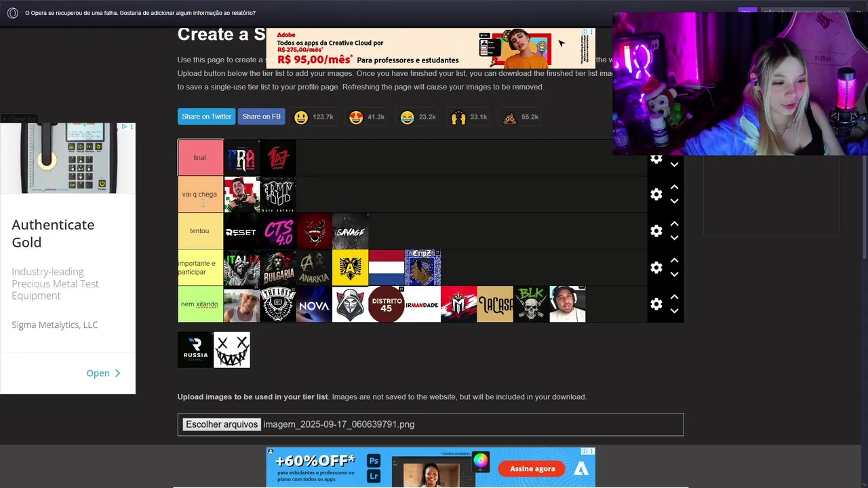Select the 'nem xitando' tier label

click(x=200, y=304)
